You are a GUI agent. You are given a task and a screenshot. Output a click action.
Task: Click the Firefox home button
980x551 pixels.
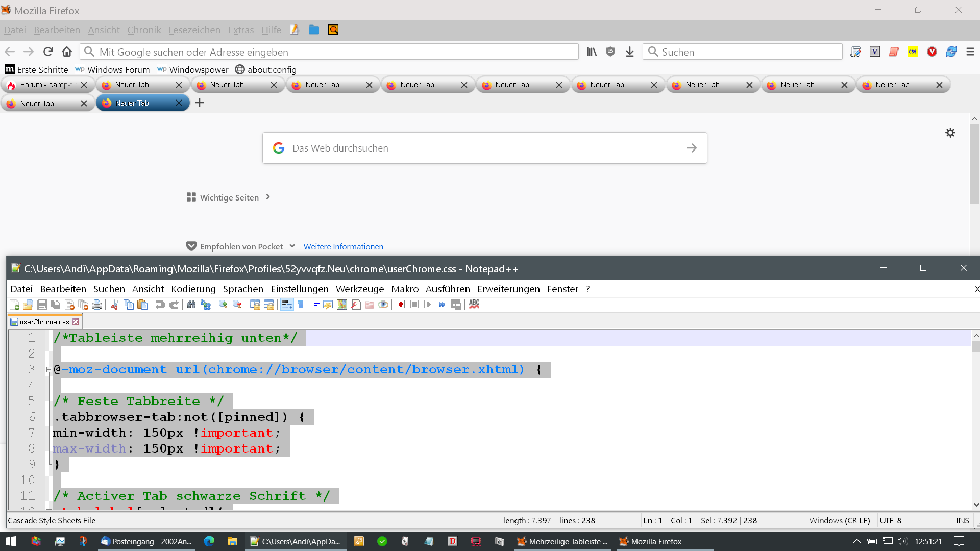click(x=67, y=52)
